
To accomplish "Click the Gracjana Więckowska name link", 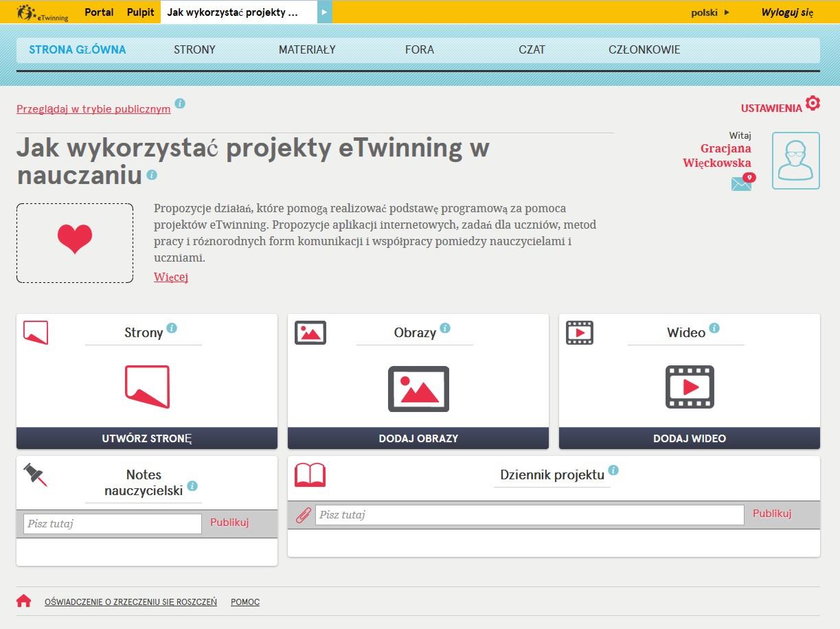I will click(x=717, y=155).
